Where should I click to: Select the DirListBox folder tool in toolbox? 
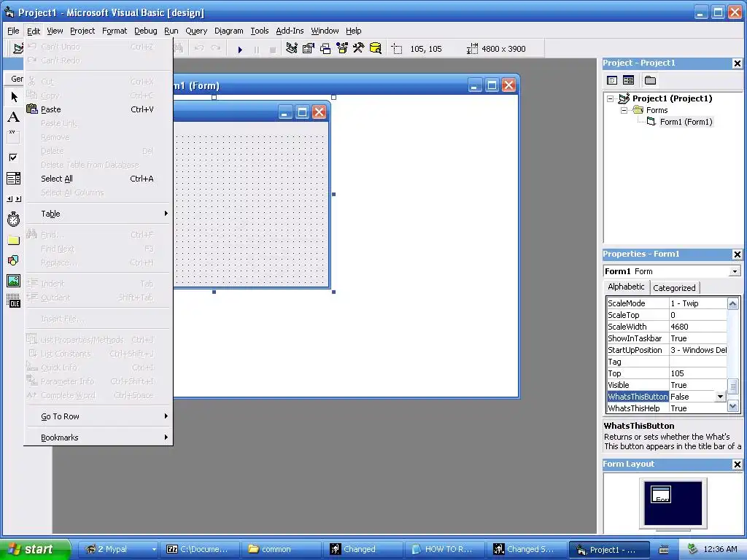click(14, 240)
